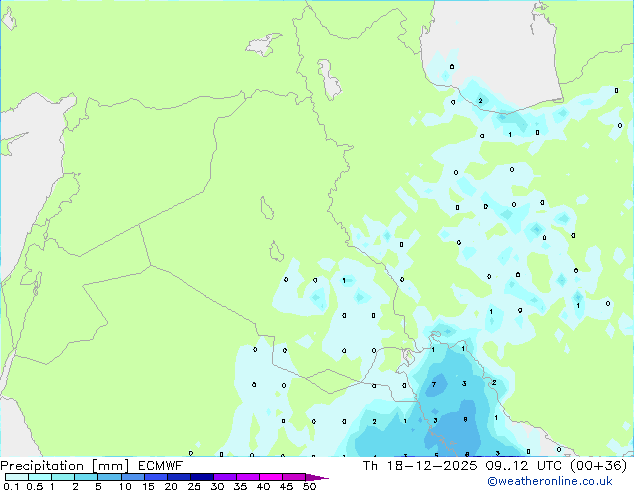Screen dimensions: 634x490
Task: Click the 40–45 mm magenta legend box
Action: (x=271, y=477)
